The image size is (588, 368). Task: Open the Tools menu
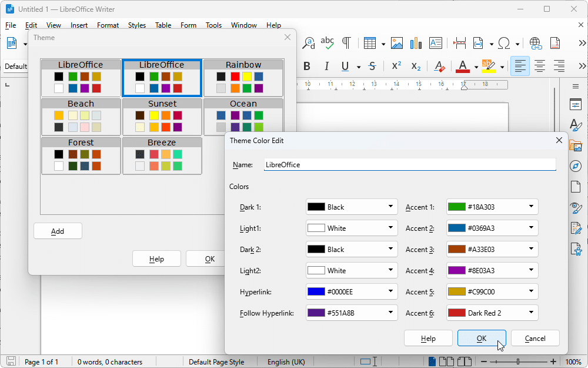click(x=213, y=25)
